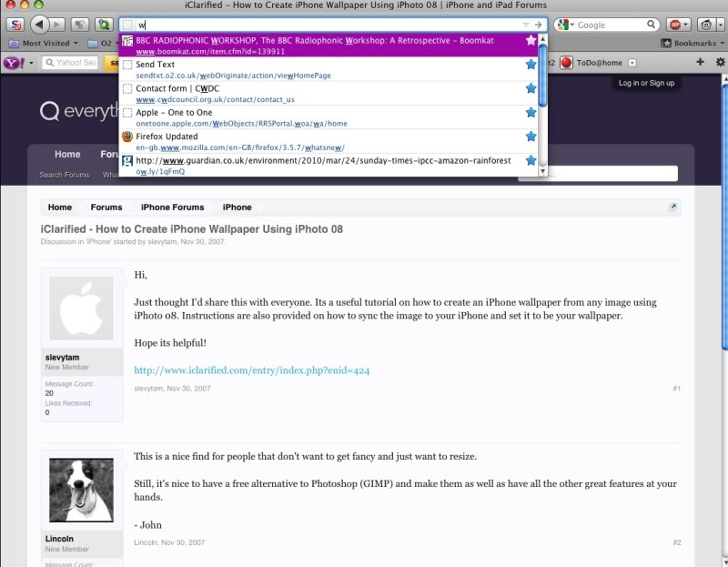Click the Search Forums link

tap(64, 175)
